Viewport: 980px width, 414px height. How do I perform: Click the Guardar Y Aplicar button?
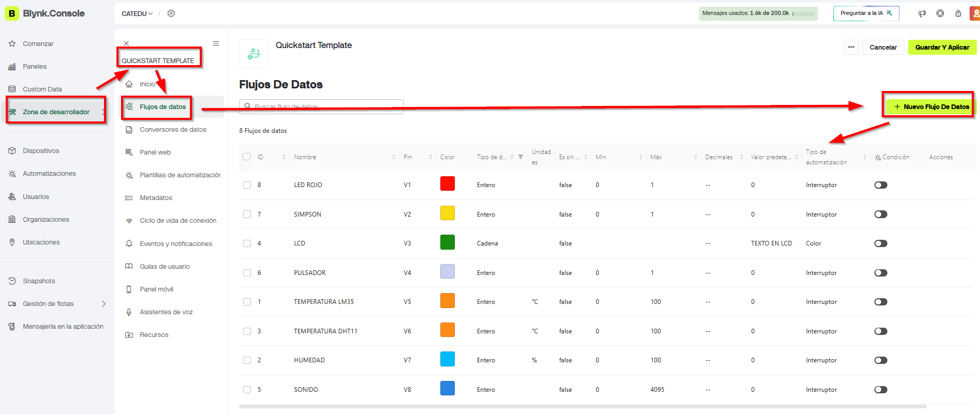(x=942, y=47)
